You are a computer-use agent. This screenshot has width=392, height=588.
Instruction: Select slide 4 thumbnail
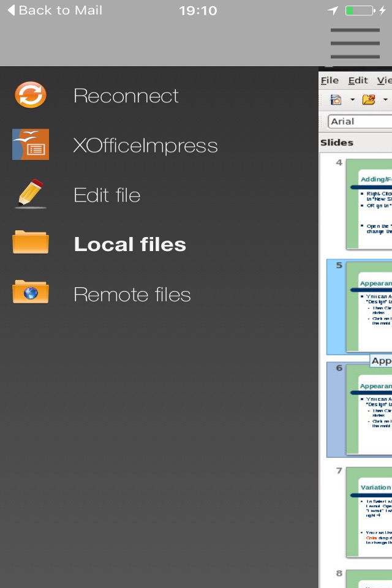pos(369,204)
